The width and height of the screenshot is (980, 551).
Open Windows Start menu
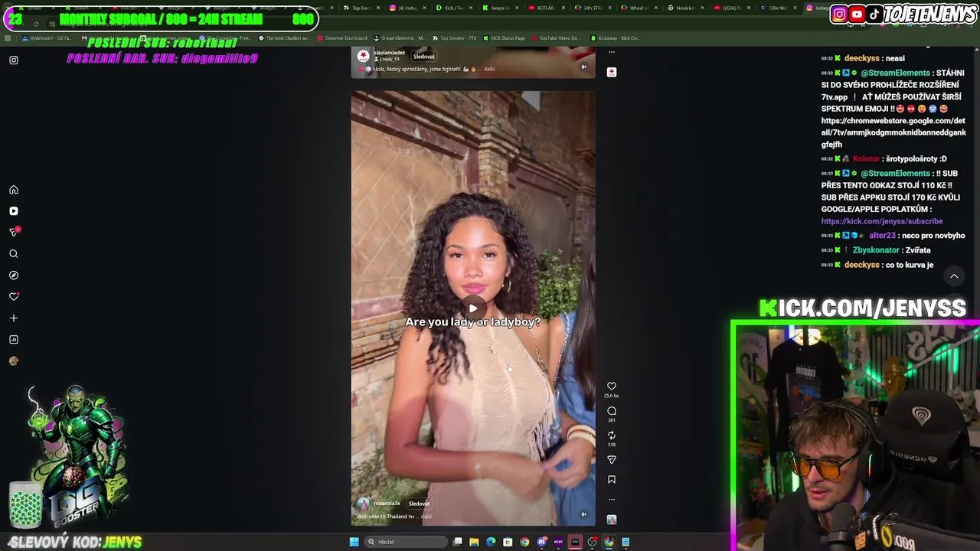coord(354,542)
